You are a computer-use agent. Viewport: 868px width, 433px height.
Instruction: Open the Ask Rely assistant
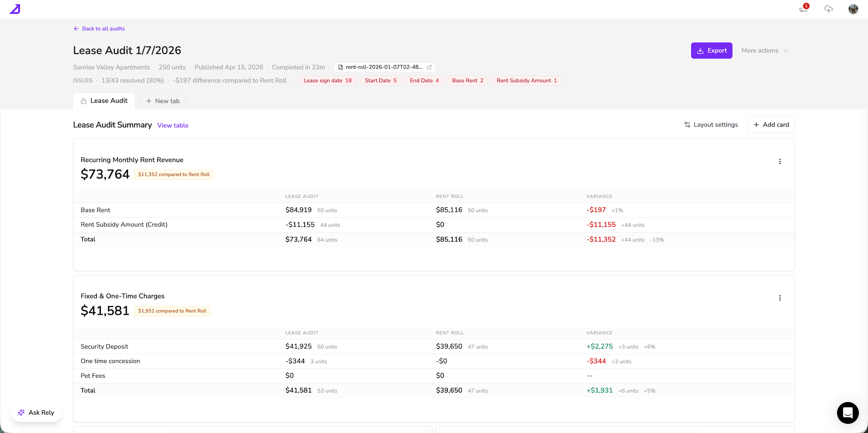[x=36, y=413]
